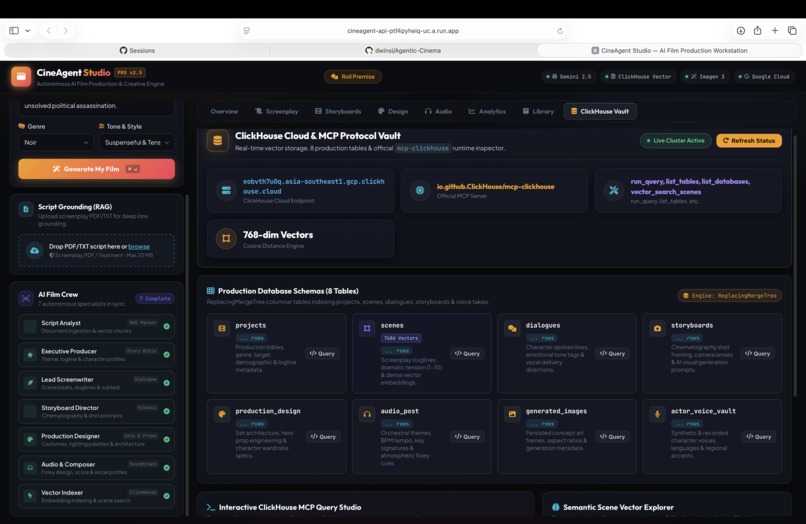
Task: Click the ClickHouse Cloud Endpoint server icon
Action: pos(226,190)
